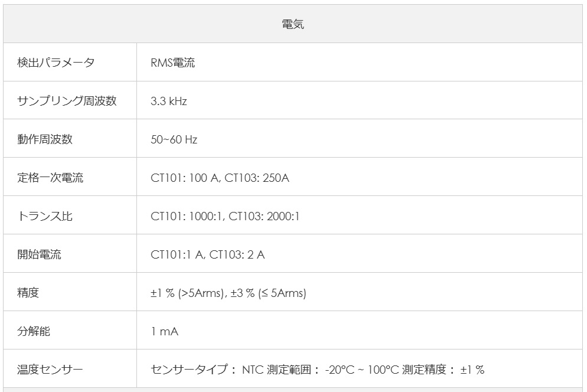Image resolution: width=587 pixels, height=392 pixels.
Task: Click the サンプリング周波数 row label
Action: point(67,101)
